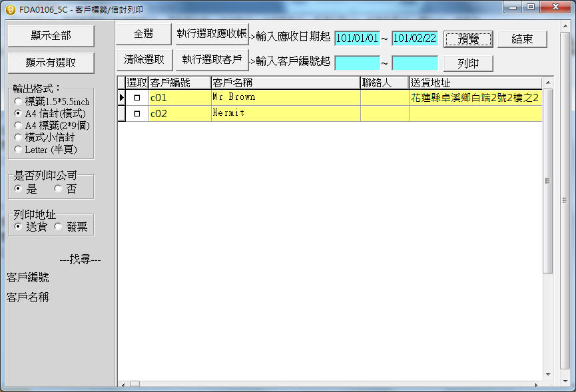This screenshot has height=392, width=576.
Task: Click the 客戶編號 column header
Action: 180,83
